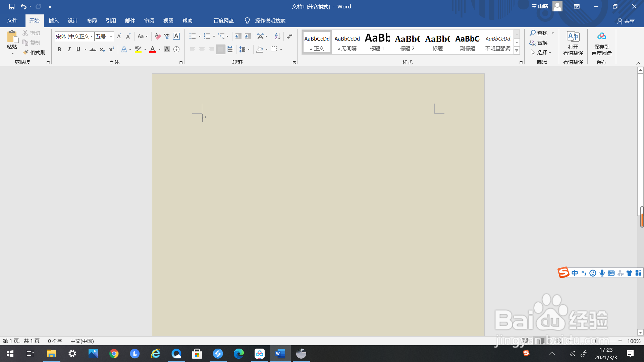Expand the styles gallery list
This screenshot has height=362, width=644.
[517, 51]
